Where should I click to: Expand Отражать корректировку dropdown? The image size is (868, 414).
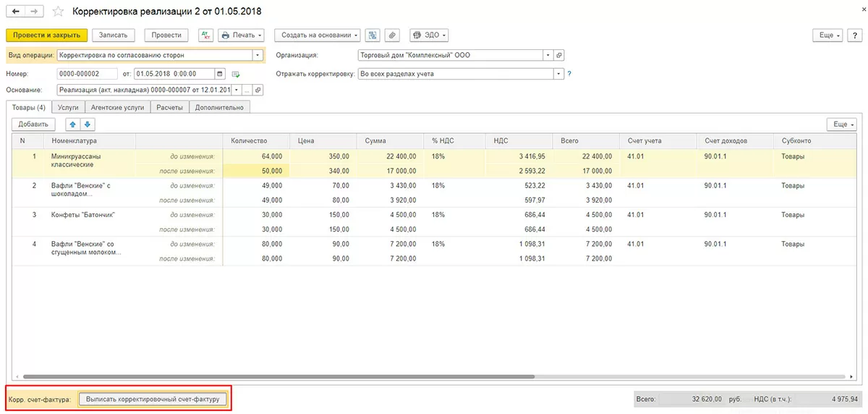(x=558, y=74)
